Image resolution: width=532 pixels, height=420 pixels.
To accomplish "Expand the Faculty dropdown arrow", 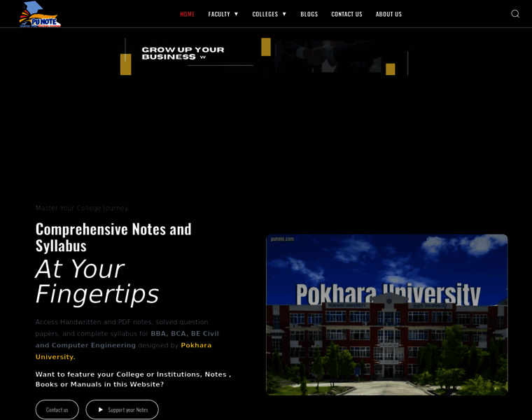I will pos(236,14).
